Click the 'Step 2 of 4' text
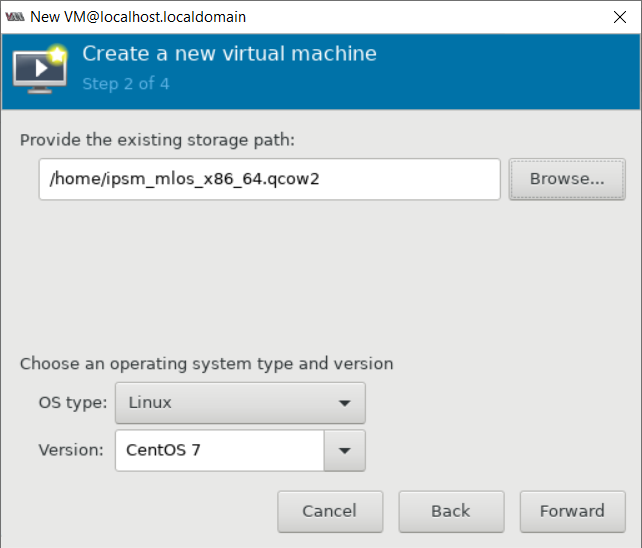This screenshot has height=548, width=642. (x=126, y=84)
